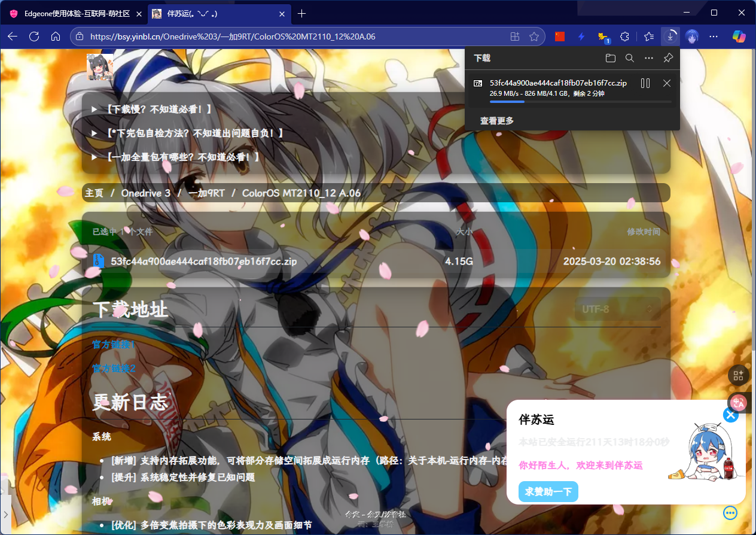
Task: Add this page to favorites star
Action: pos(534,37)
